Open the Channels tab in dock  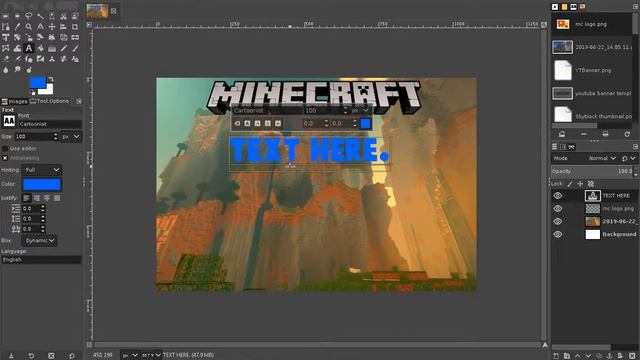coord(563,147)
